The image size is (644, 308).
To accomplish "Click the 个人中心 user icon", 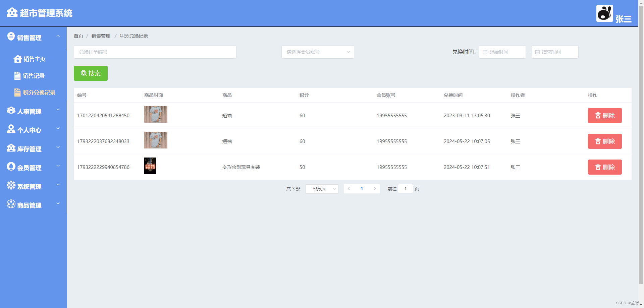I will pyautogui.click(x=11, y=129).
